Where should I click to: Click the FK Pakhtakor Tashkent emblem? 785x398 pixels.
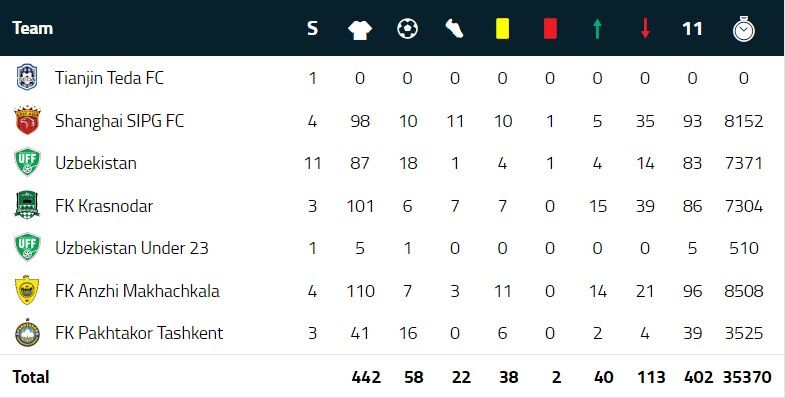27,333
